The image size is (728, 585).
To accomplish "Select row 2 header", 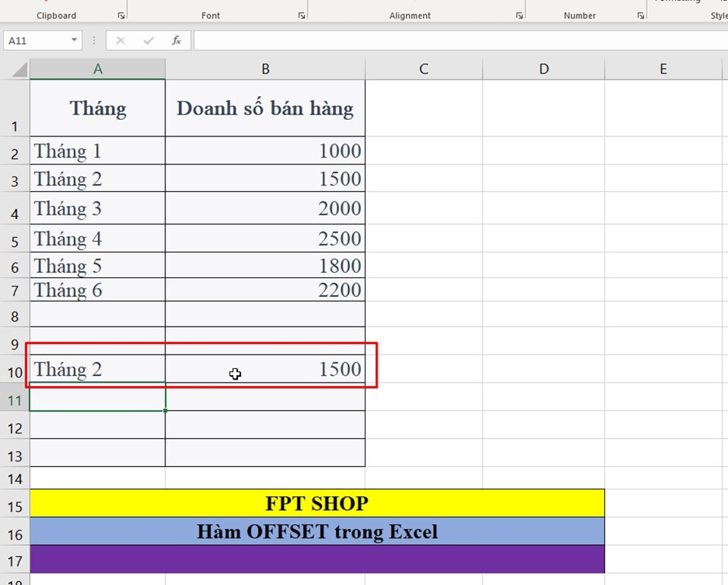I will 15,150.
